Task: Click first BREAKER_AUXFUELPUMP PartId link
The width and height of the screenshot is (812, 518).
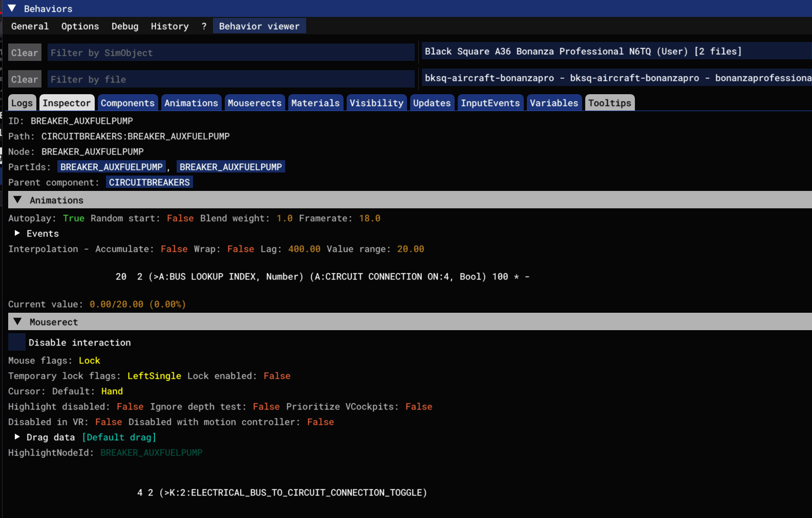Action: click(111, 167)
